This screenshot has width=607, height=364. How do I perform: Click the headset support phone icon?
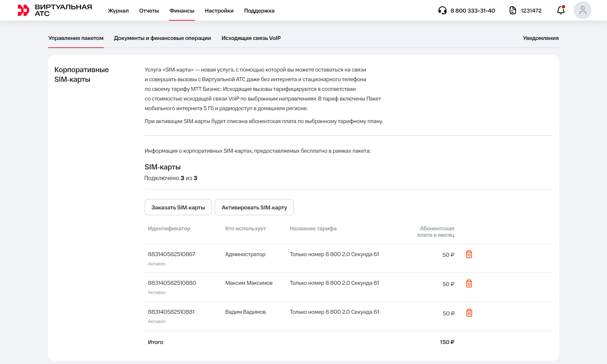442,11
